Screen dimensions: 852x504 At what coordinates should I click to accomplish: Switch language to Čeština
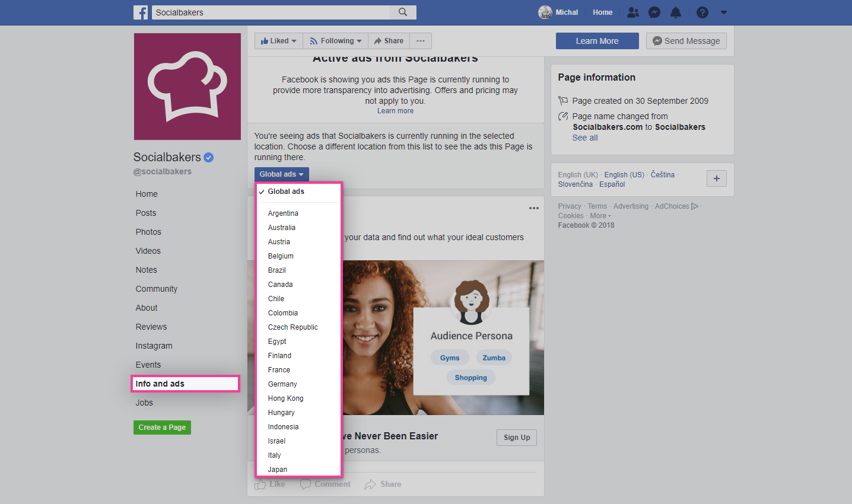[x=663, y=174]
